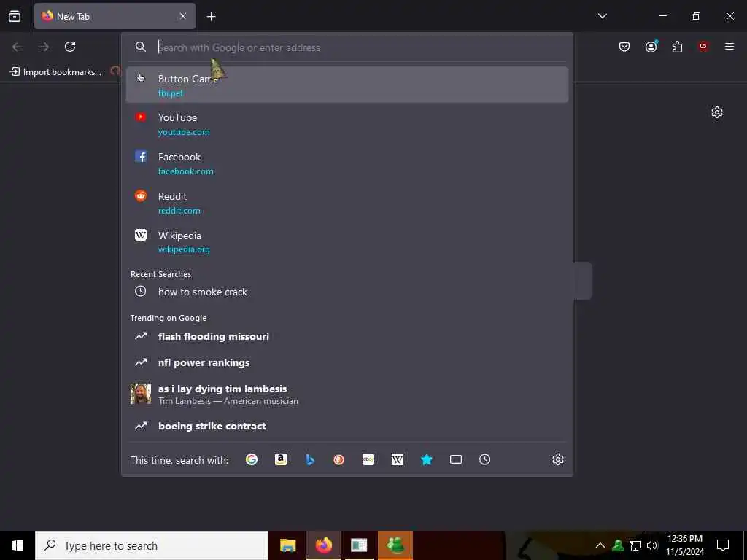Open Windows Start menu
747x560 pixels.
[18, 545]
